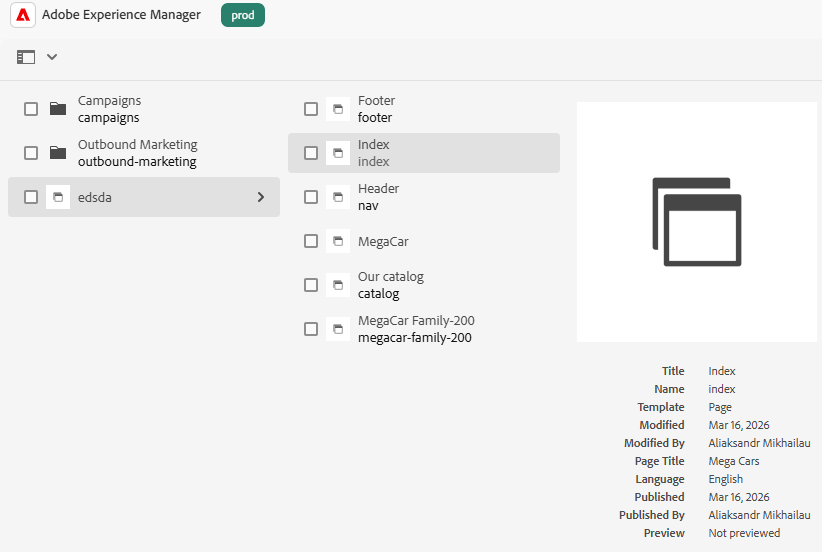Tick the Our catalog checkbox
Screen dimensions: 822x552
pyautogui.click(x=311, y=285)
